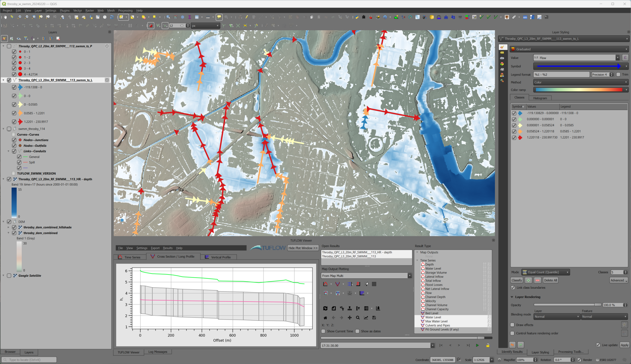Toggle visibility of the Google Satellite layer

click(x=9, y=275)
